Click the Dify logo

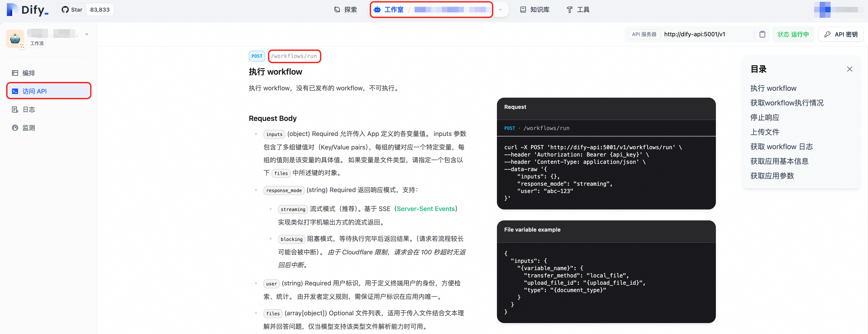28,10
